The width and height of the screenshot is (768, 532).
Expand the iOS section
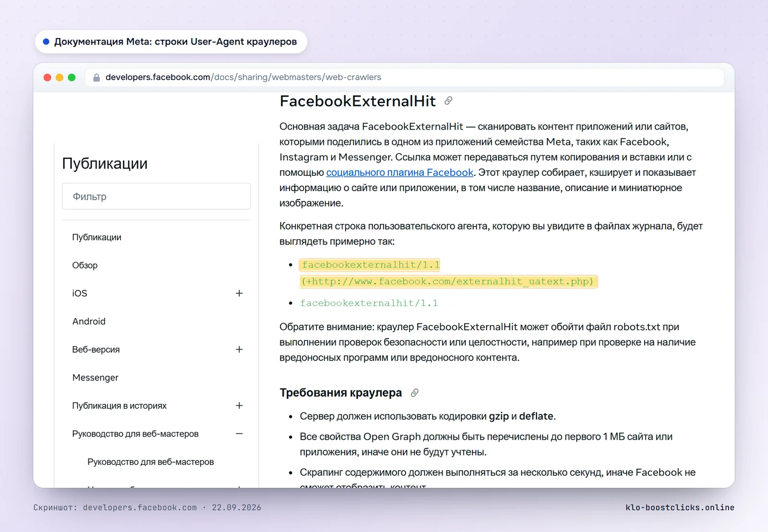239,293
